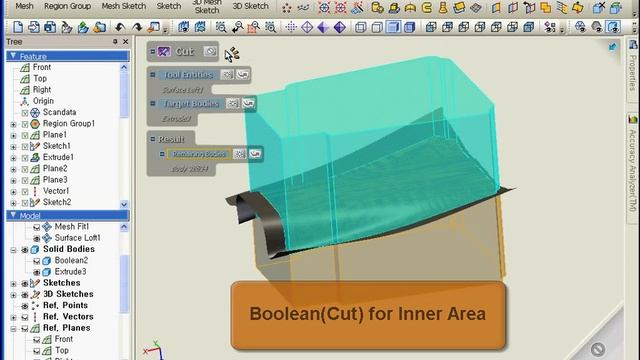Hide the Boolean2 solid body
This screenshot has height=360, width=640.
point(37,260)
